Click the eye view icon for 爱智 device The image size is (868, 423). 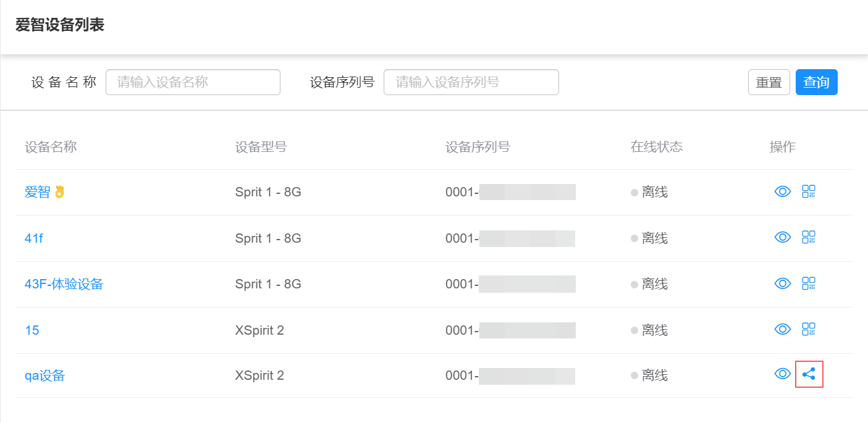(x=783, y=191)
